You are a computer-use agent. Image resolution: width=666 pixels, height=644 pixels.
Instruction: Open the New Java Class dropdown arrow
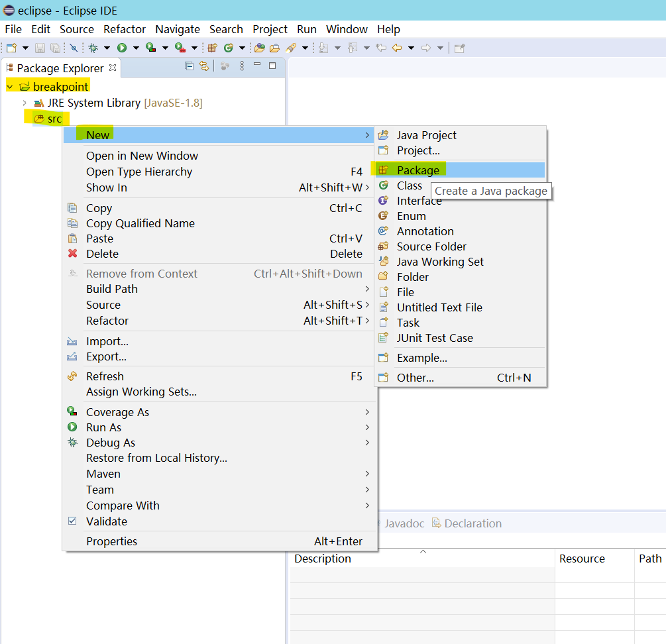(242, 48)
